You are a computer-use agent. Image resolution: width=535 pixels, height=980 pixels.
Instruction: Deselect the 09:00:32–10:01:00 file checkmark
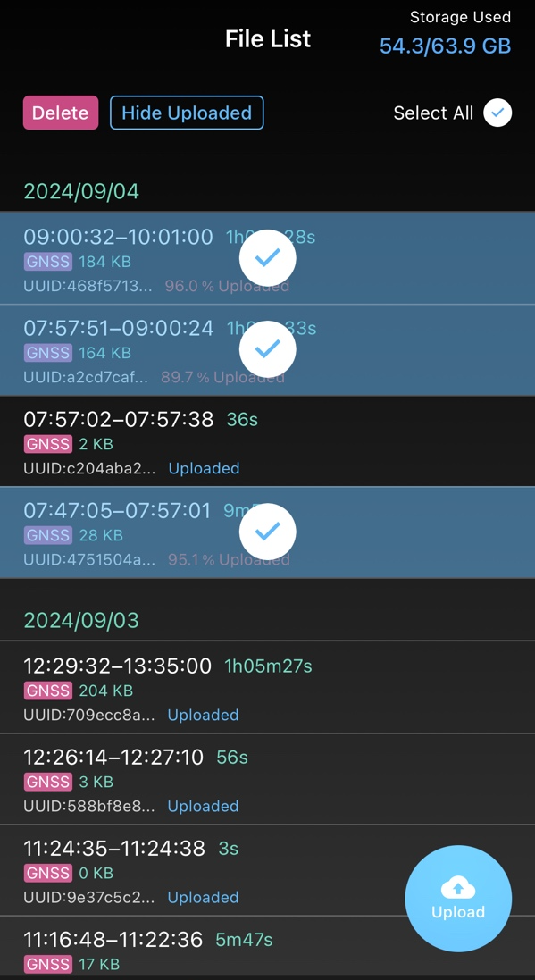tap(266, 258)
